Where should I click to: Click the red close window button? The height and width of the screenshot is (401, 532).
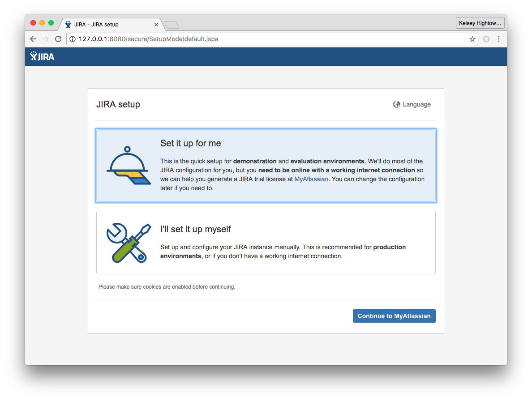pos(33,23)
